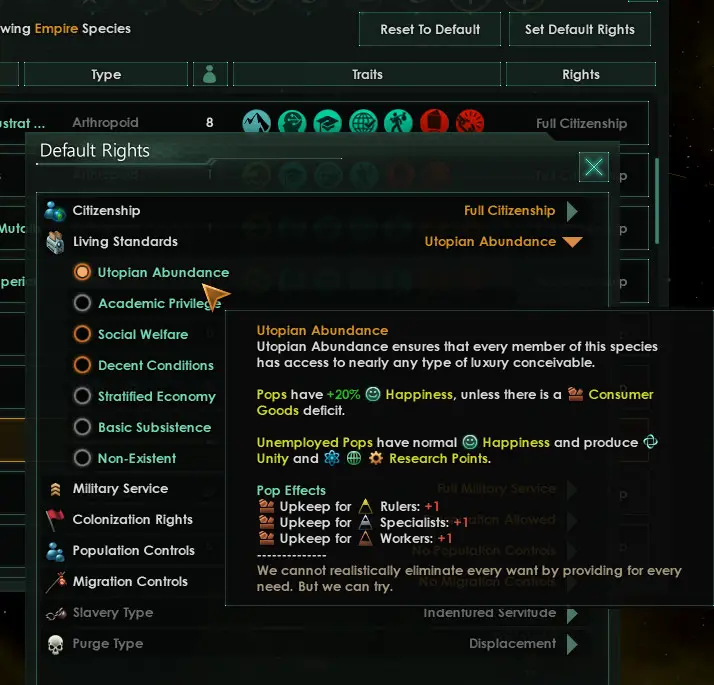Click the Living Standards goods icon
Screen dimensions: 714x685
pos(56,242)
